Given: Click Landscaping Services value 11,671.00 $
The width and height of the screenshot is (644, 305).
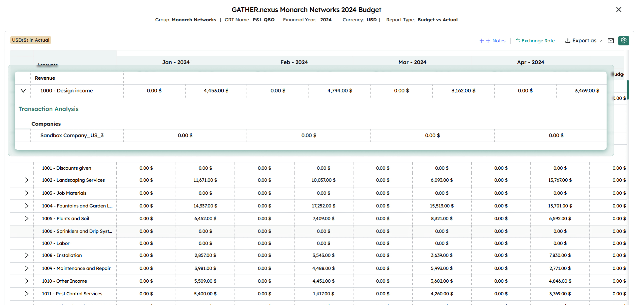Looking at the screenshot, I should point(205,180).
